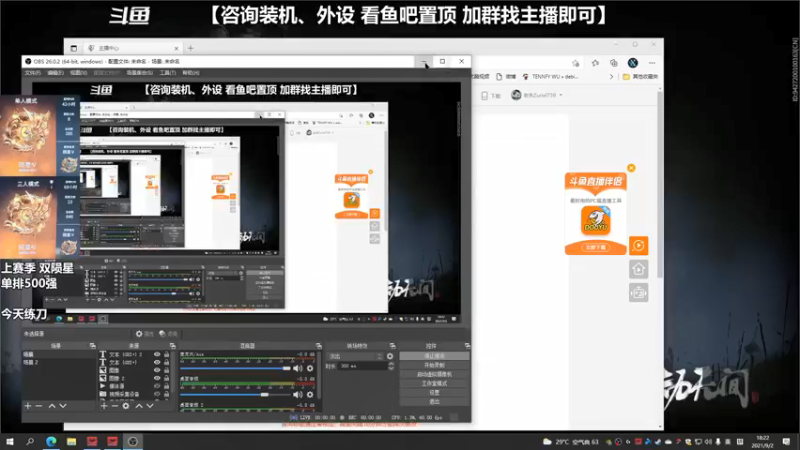
Task: Move source down in main OBS sources panel
Action: 150,406
